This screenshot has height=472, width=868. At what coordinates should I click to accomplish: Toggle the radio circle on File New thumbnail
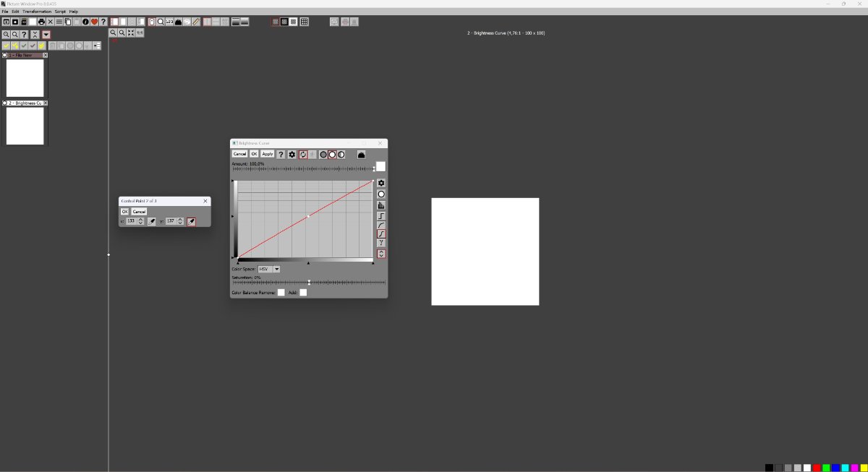point(5,55)
